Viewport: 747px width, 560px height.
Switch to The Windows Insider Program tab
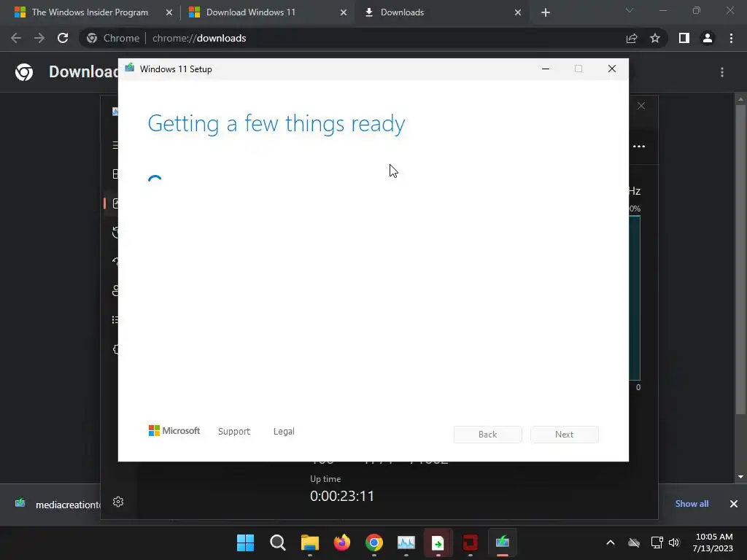point(90,12)
